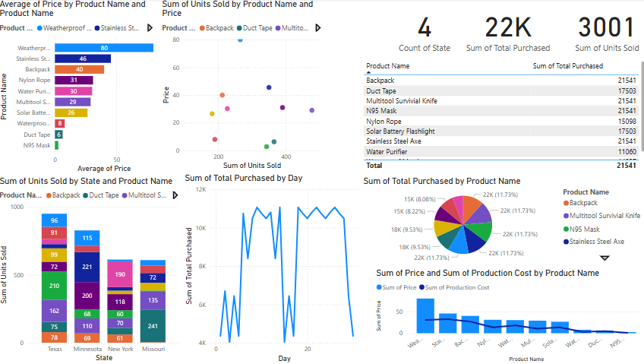Select the pink 190 segment in the New York column
This screenshot has width=644, height=364.
tap(119, 274)
